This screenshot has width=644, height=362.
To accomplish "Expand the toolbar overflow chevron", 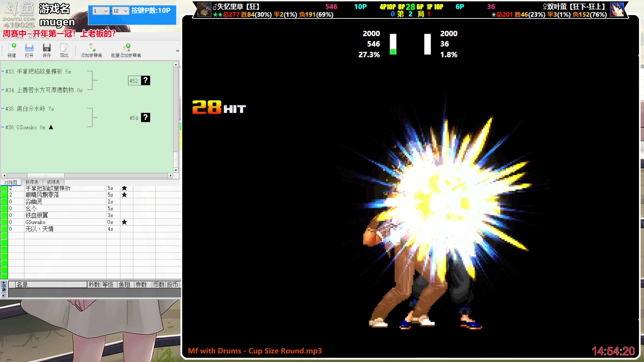I will point(177,51).
